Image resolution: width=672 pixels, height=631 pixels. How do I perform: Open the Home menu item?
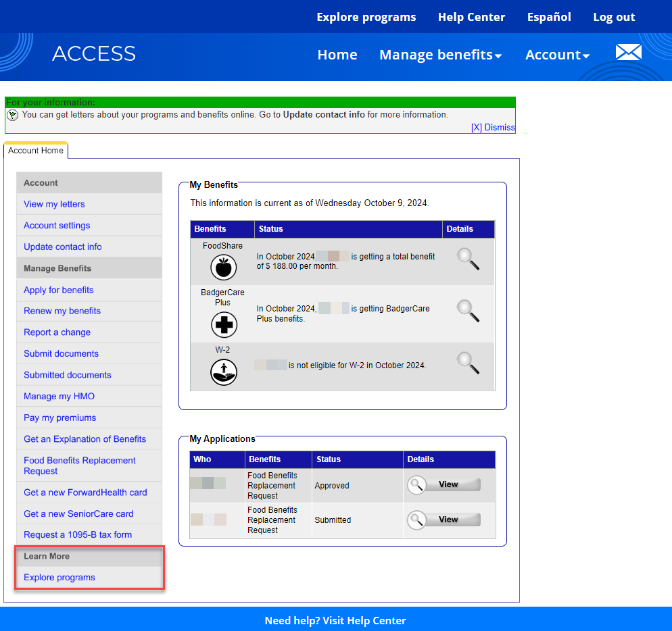click(x=337, y=55)
